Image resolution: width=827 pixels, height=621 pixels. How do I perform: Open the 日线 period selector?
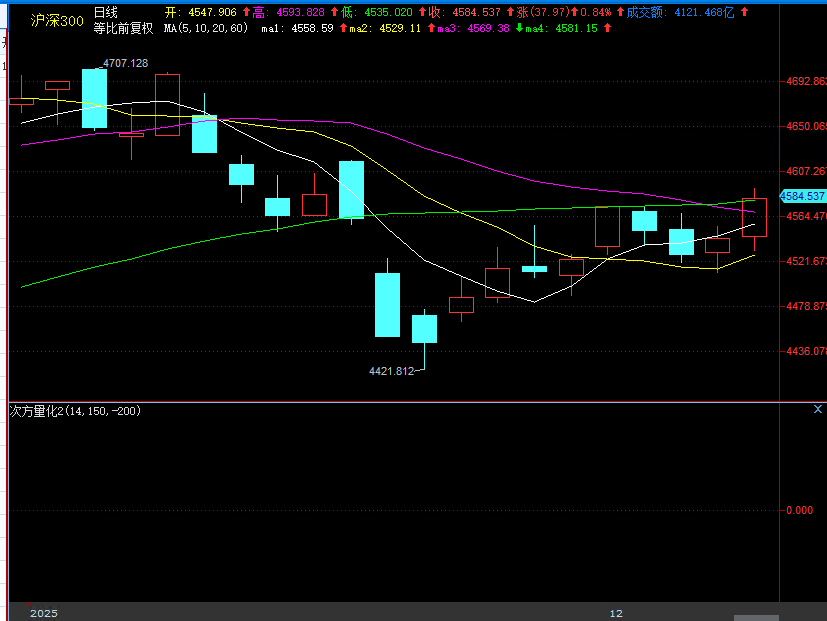click(105, 12)
